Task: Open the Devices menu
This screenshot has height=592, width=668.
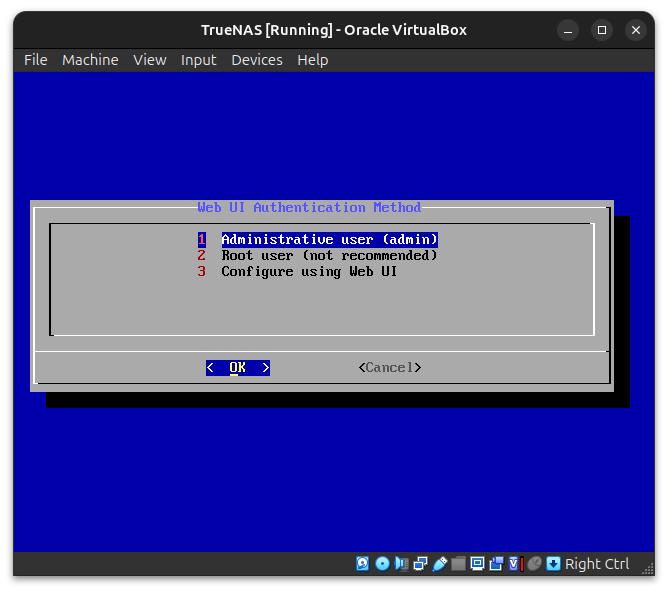Action: tap(256, 60)
